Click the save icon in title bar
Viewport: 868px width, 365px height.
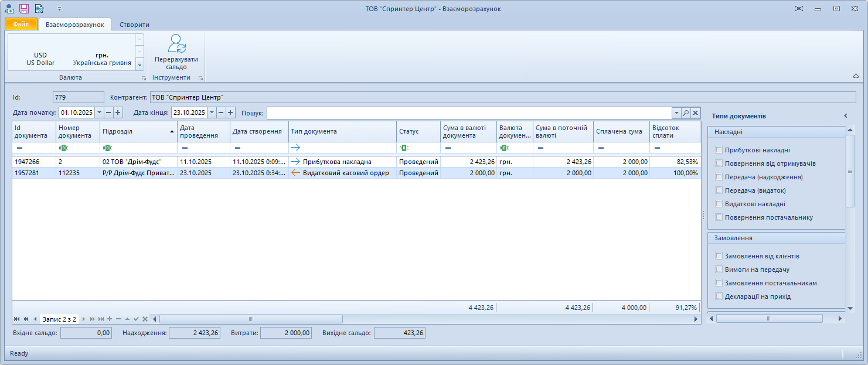click(24, 9)
